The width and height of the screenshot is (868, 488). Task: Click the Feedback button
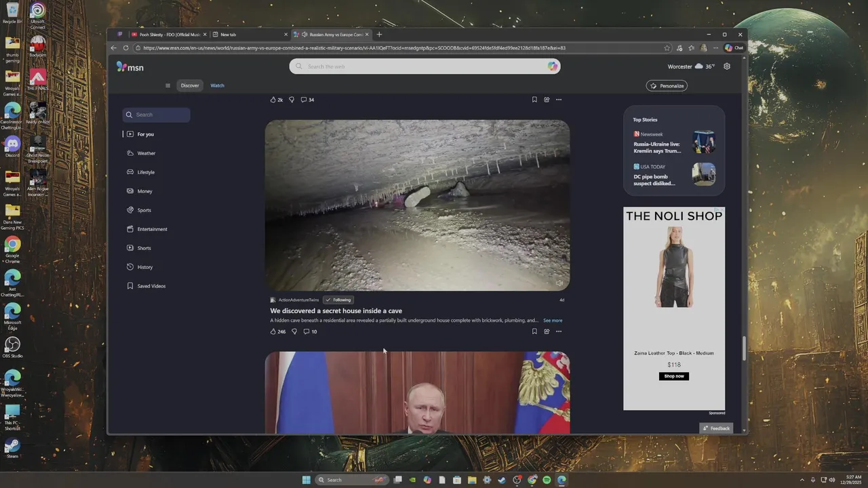tap(716, 428)
